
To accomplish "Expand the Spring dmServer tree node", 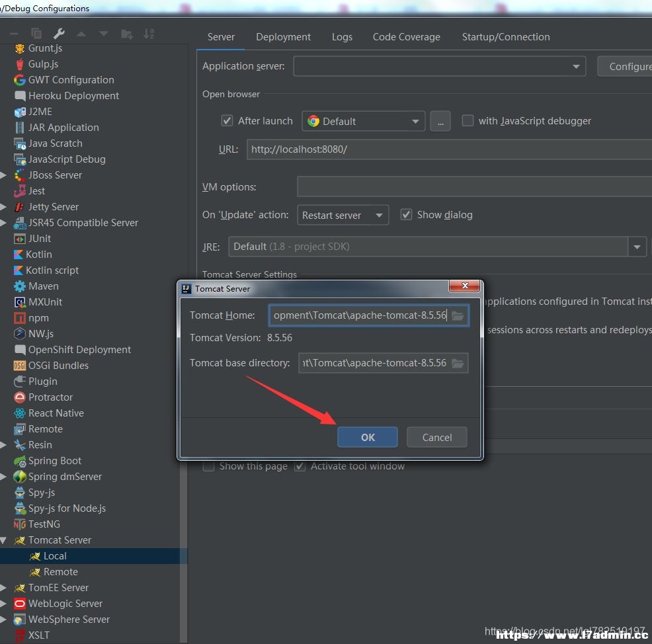I will (3, 477).
